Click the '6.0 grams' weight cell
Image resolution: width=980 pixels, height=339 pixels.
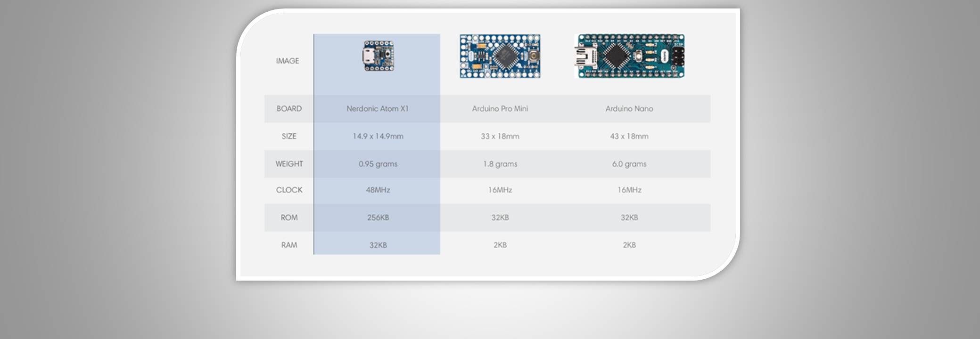(x=629, y=164)
